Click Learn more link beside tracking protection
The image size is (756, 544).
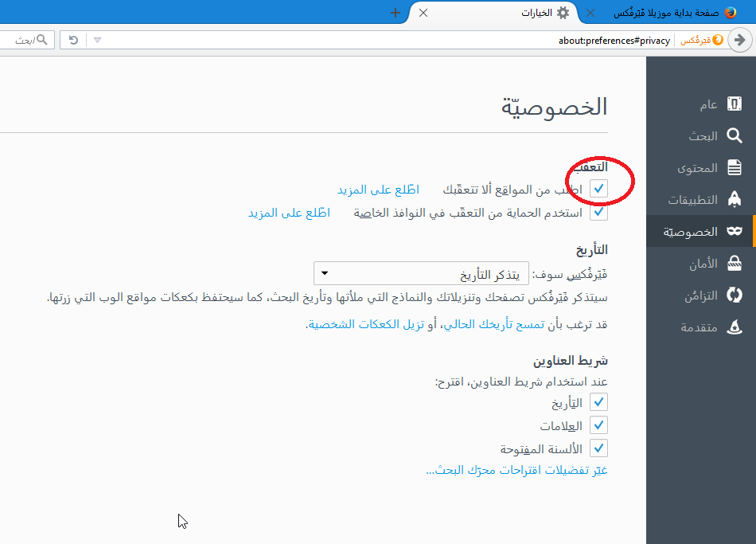[290, 213]
